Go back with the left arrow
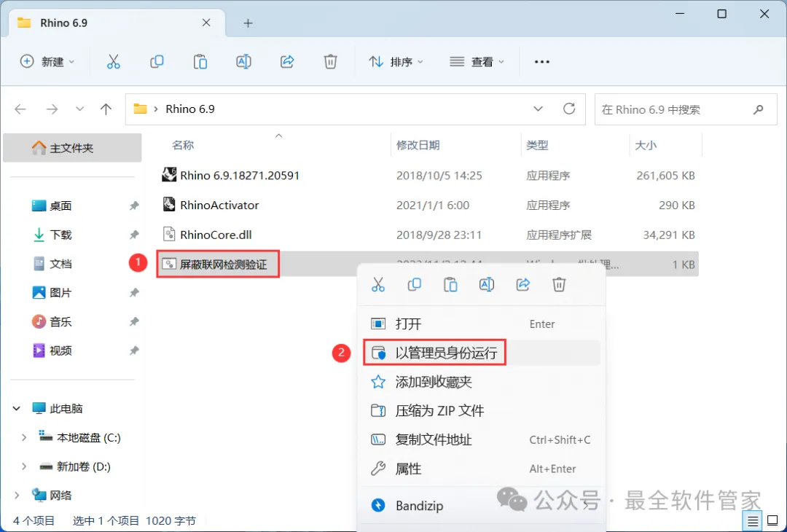 (x=20, y=109)
